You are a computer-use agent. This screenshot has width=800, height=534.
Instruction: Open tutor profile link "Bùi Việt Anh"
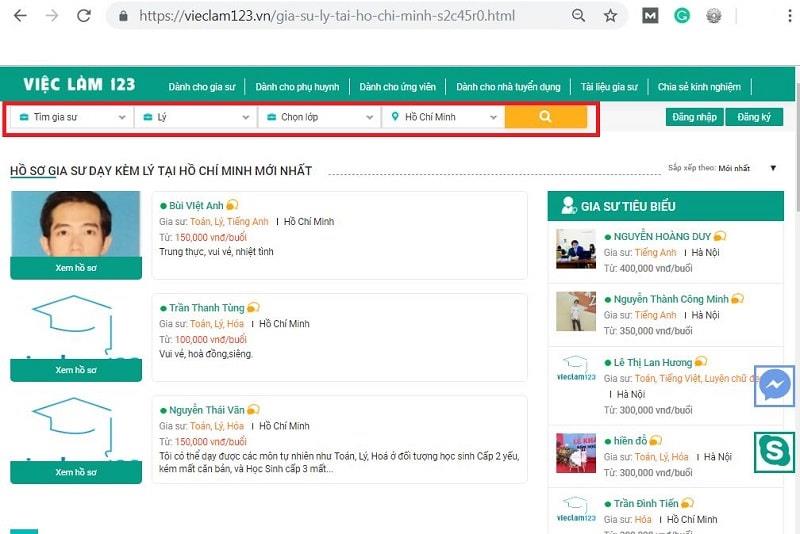click(x=197, y=205)
